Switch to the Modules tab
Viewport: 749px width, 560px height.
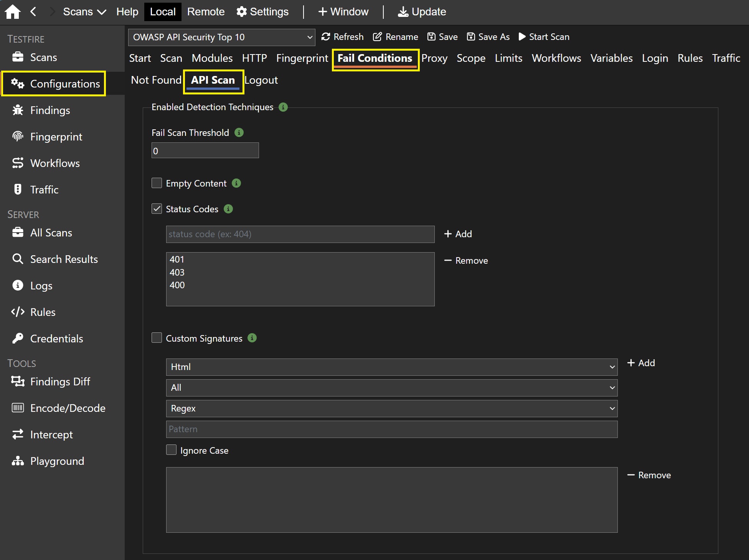(x=212, y=58)
